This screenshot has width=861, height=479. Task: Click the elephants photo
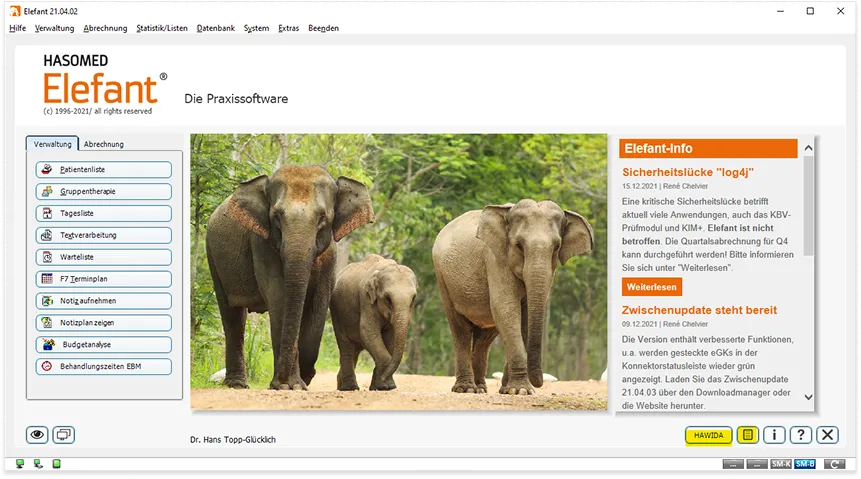399,272
